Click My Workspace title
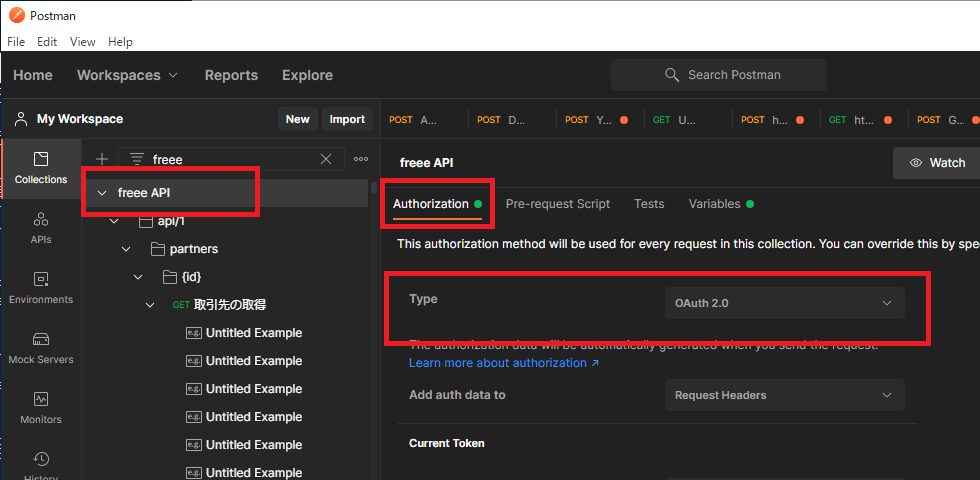This screenshot has height=480, width=980. (80, 119)
